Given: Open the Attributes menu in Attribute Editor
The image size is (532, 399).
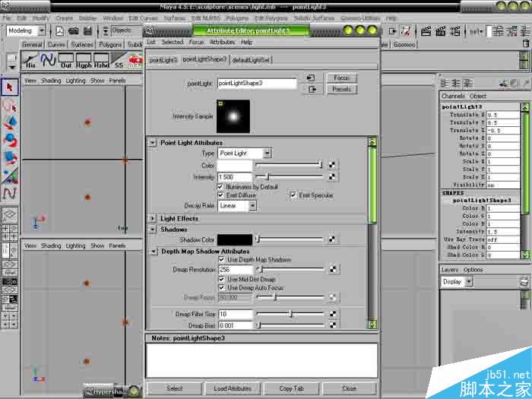Looking at the screenshot, I should [x=223, y=42].
